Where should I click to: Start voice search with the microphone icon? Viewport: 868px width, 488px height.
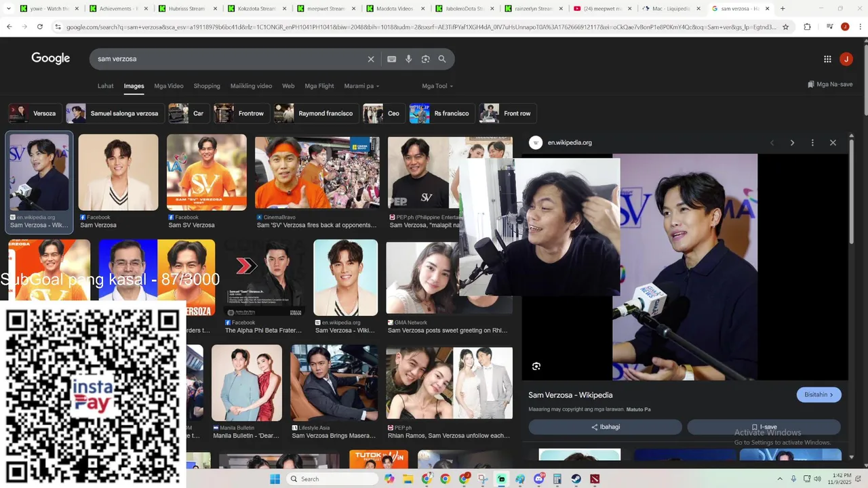pos(408,59)
